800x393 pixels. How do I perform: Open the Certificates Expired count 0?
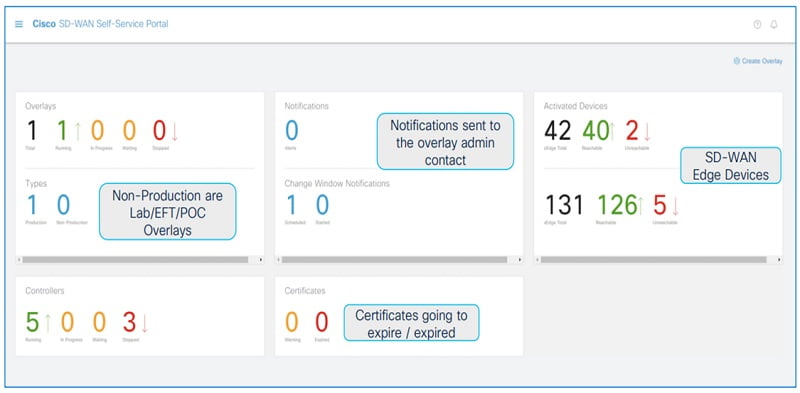click(x=322, y=323)
